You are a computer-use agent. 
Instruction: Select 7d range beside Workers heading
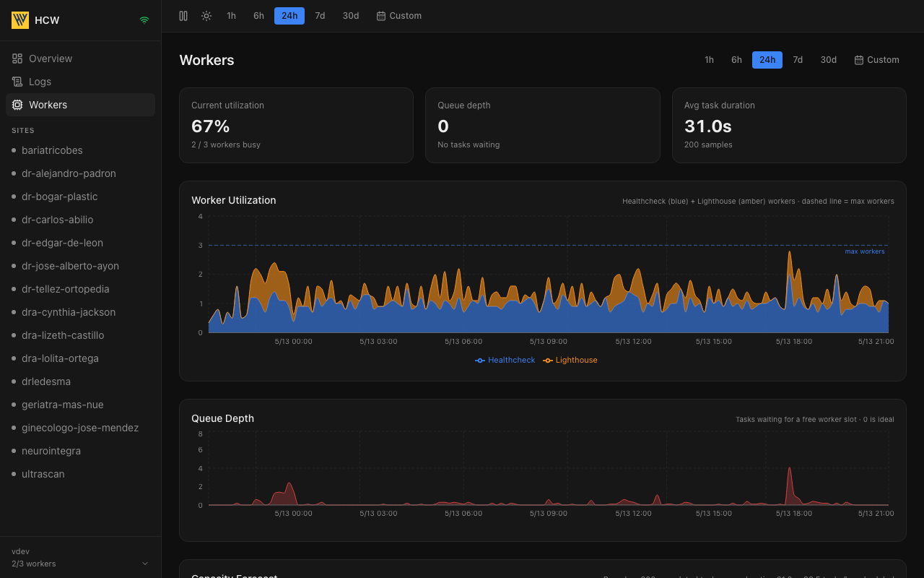pos(798,60)
